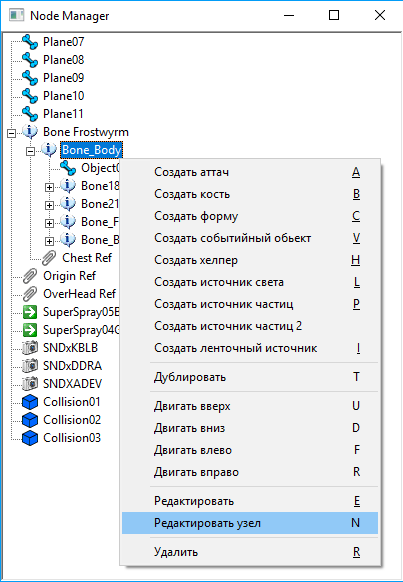Click the info icon of Bone Frostwyrm

click(x=30, y=132)
